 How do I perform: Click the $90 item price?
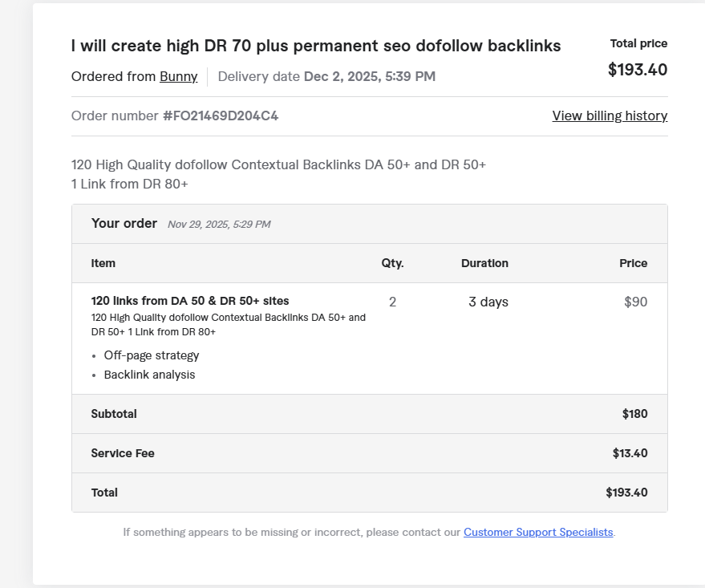pyautogui.click(x=635, y=302)
